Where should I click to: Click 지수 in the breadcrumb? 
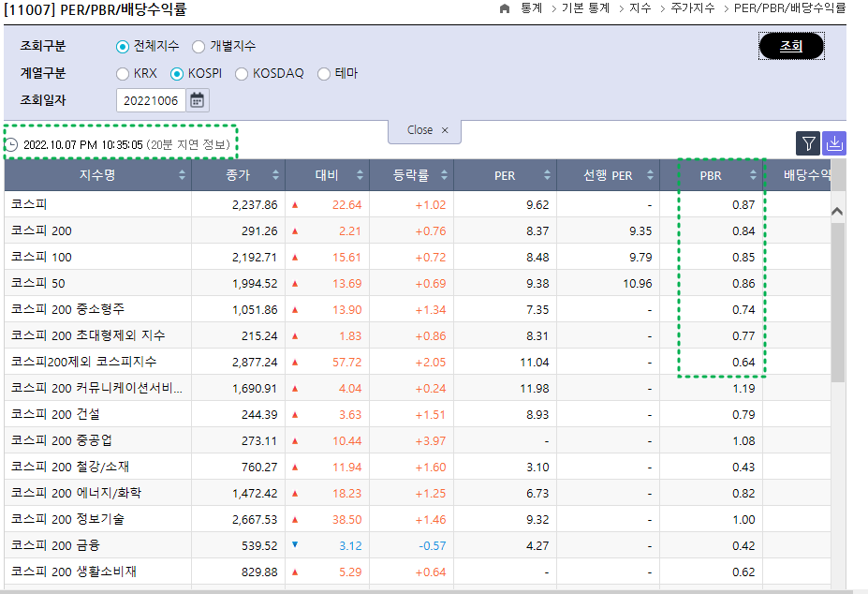click(x=640, y=8)
